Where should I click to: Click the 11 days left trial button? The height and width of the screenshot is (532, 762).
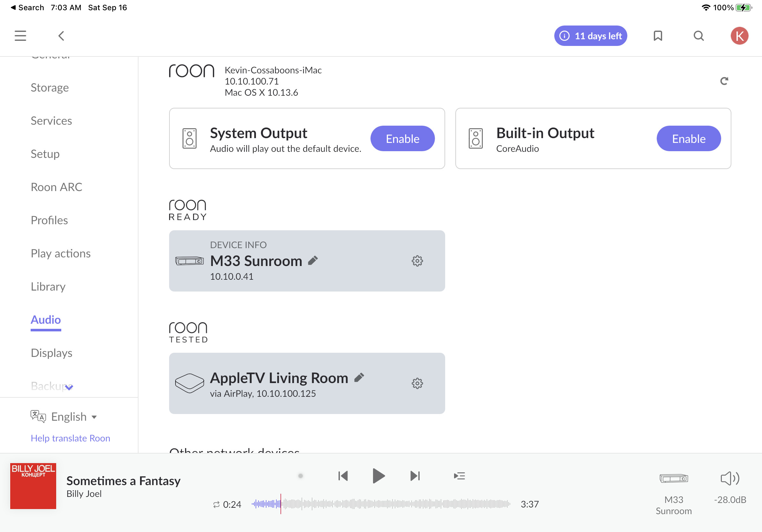click(x=590, y=36)
